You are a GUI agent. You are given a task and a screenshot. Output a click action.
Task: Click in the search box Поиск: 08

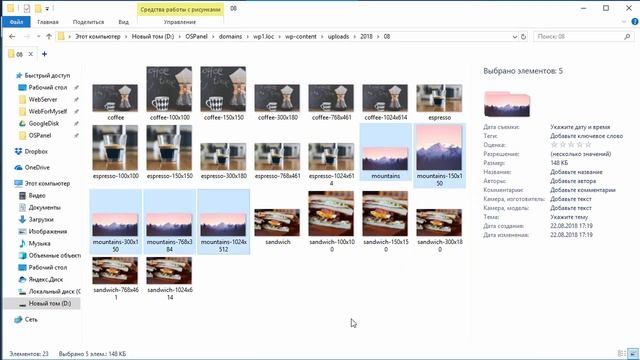click(x=579, y=37)
